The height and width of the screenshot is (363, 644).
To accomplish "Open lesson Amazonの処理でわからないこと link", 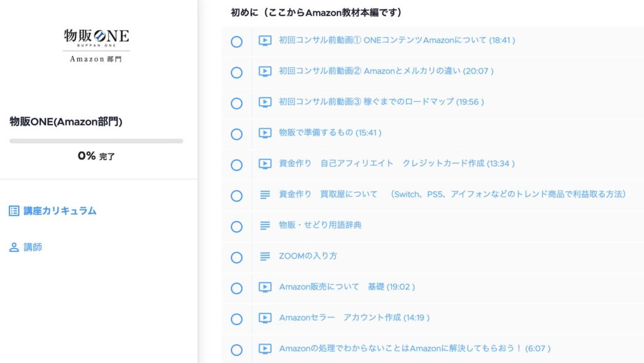I will coord(414,349).
